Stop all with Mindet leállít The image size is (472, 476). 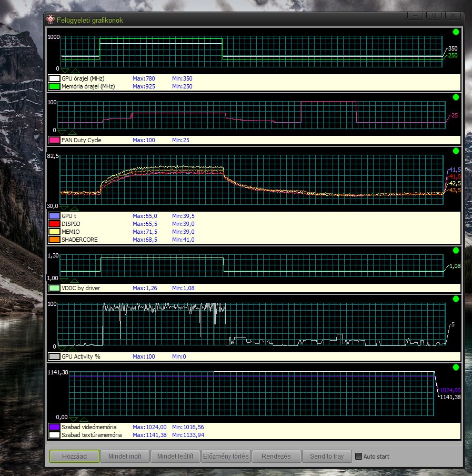(x=175, y=456)
